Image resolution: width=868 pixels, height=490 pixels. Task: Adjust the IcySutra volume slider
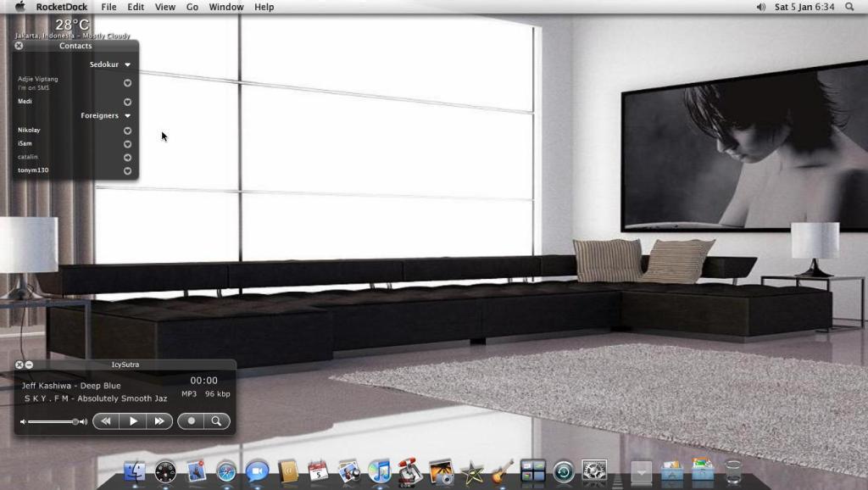tap(53, 422)
